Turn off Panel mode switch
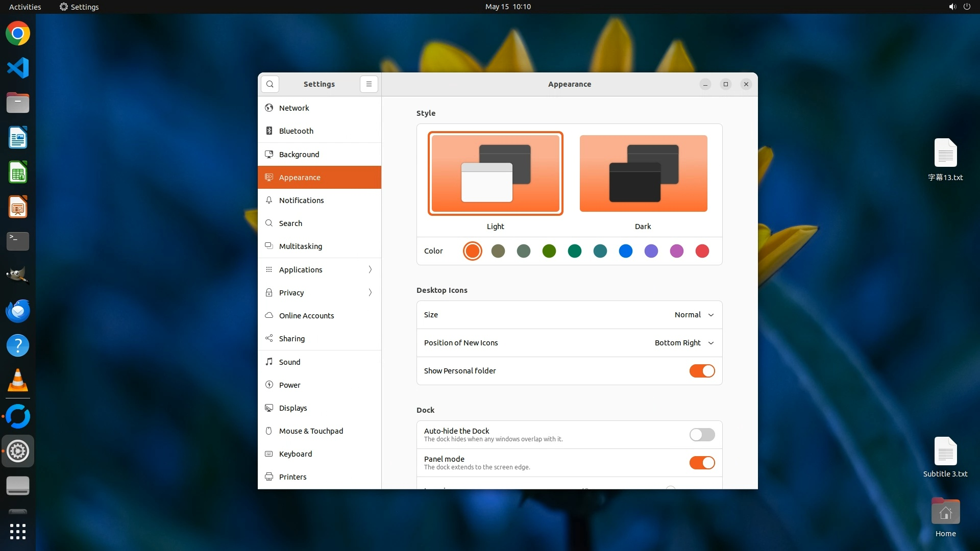Viewport: 980px width, 551px height. tap(702, 463)
